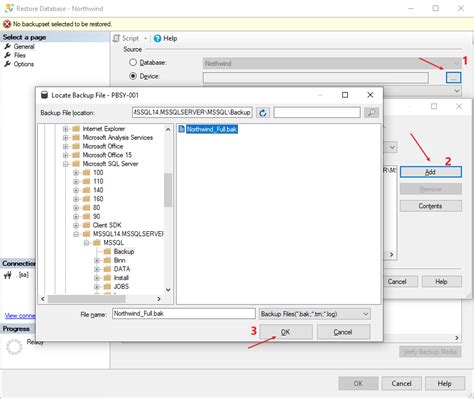The height and width of the screenshot is (399, 474).
Task: Expand the Install folder node
Action: pos(97,278)
